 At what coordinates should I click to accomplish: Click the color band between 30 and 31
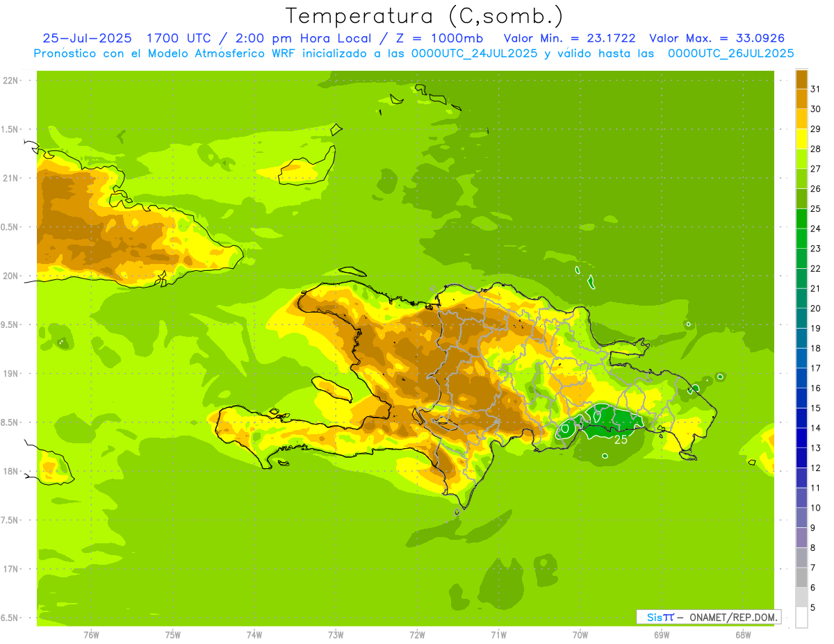[801, 99]
